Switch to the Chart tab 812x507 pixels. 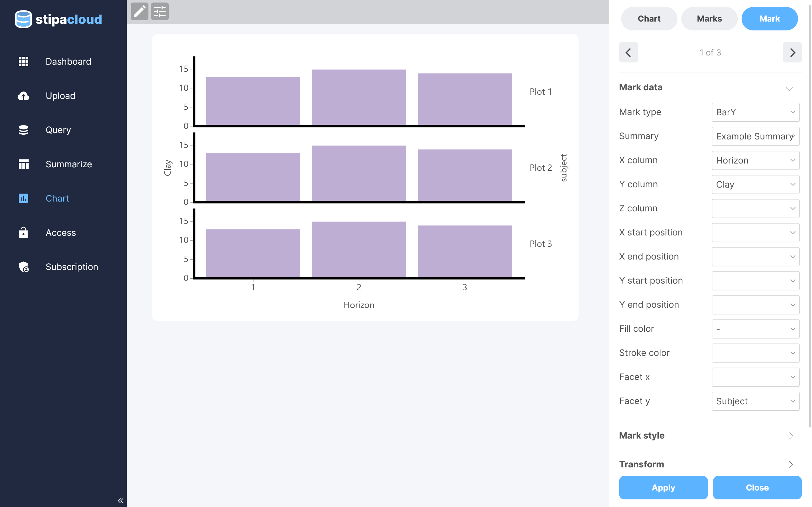(x=649, y=19)
